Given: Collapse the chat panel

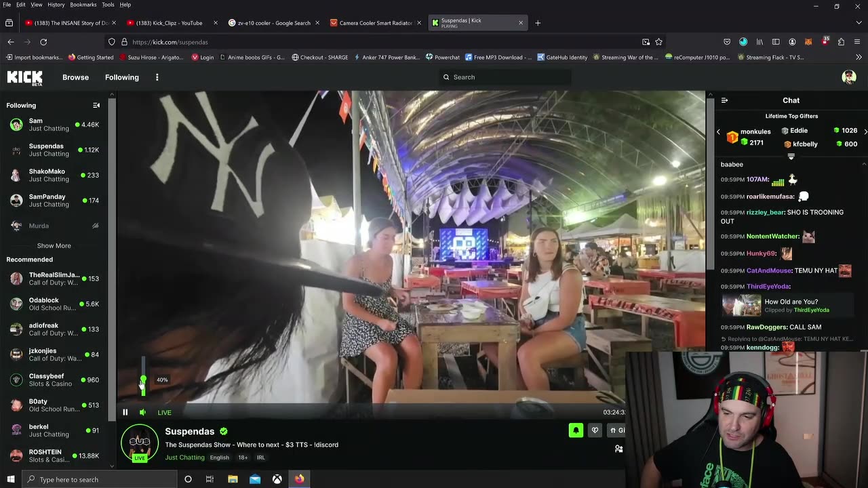Looking at the screenshot, I should pos(724,100).
